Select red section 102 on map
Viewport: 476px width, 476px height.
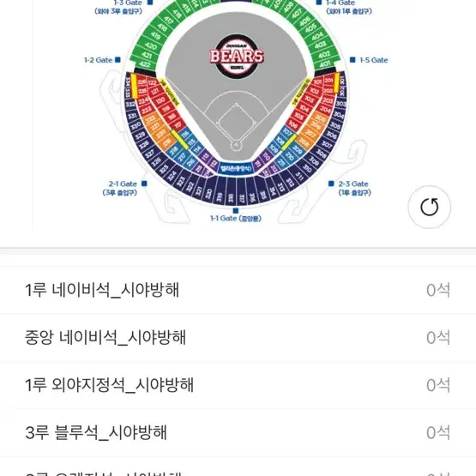point(314,91)
